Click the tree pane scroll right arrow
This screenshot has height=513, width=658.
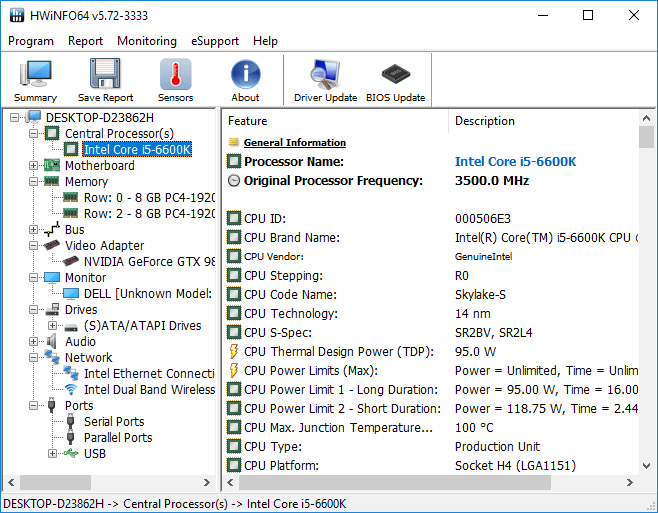[207, 482]
